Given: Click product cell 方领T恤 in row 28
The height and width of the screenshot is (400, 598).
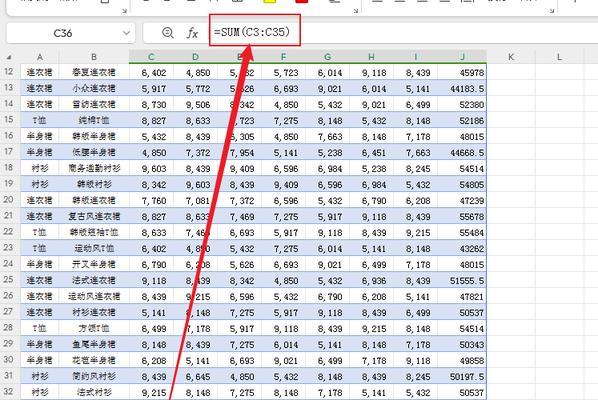Looking at the screenshot, I should pyautogui.click(x=94, y=328).
